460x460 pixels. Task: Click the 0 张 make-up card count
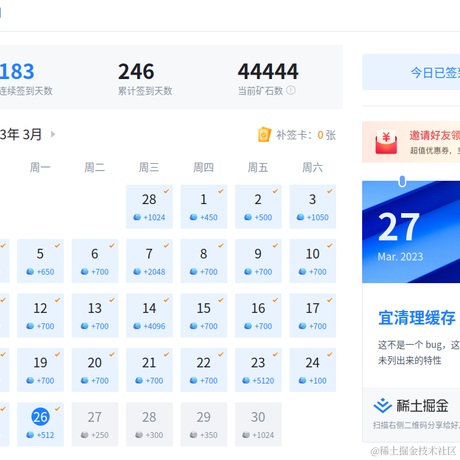(x=327, y=135)
